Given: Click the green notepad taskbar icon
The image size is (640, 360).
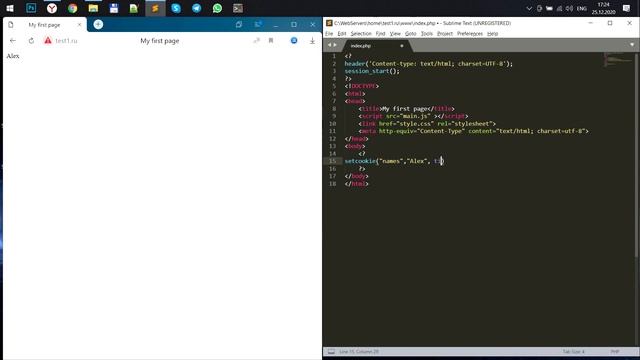Looking at the screenshot, I should point(134,8).
